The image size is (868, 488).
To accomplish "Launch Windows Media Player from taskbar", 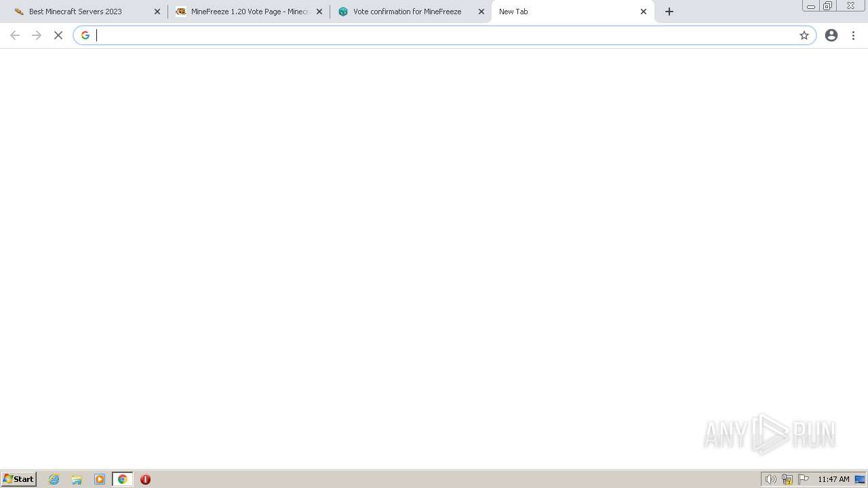I will pyautogui.click(x=100, y=479).
